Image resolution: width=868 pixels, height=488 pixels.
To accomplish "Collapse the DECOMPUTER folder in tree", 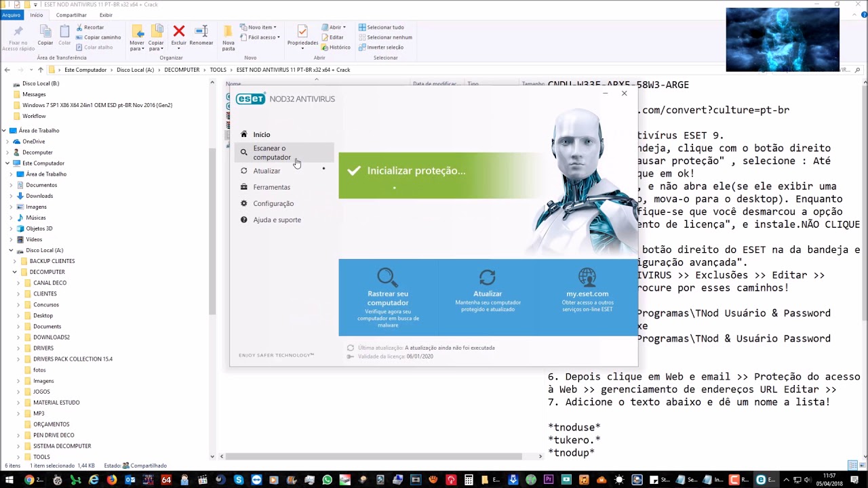I will tap(15, 272).
